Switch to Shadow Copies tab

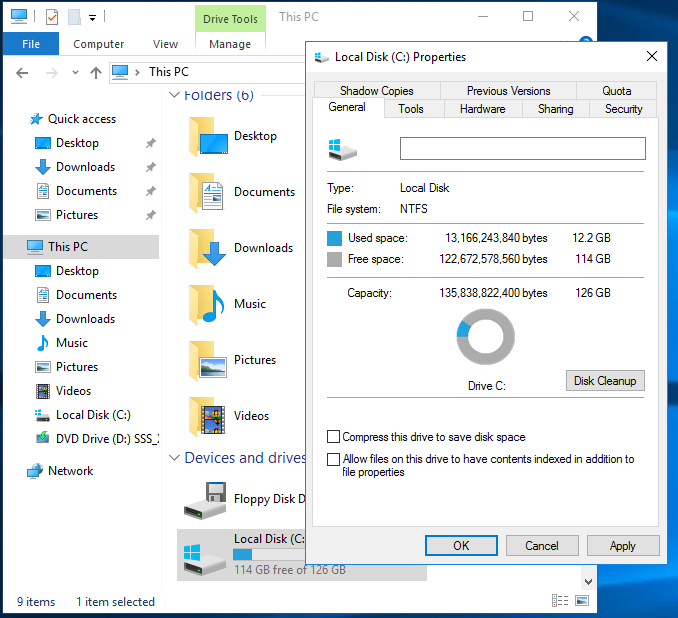[377, 91]
